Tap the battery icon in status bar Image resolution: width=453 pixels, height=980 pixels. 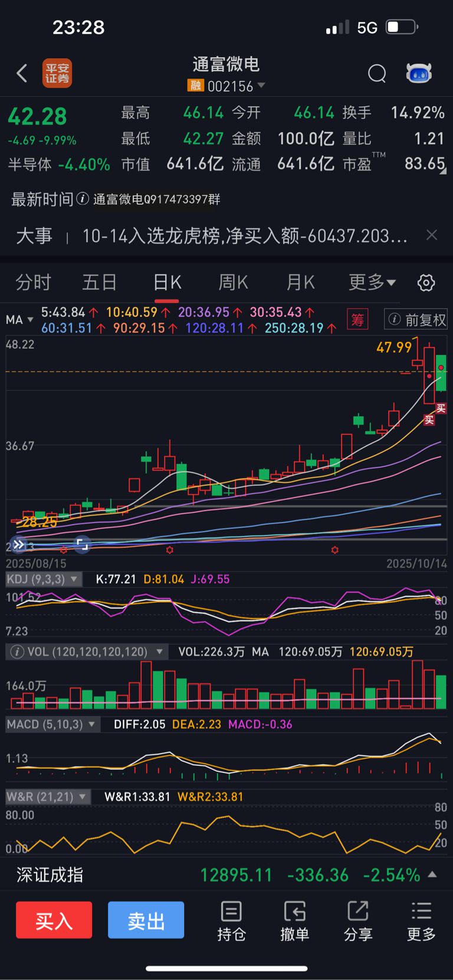(402, 27)
